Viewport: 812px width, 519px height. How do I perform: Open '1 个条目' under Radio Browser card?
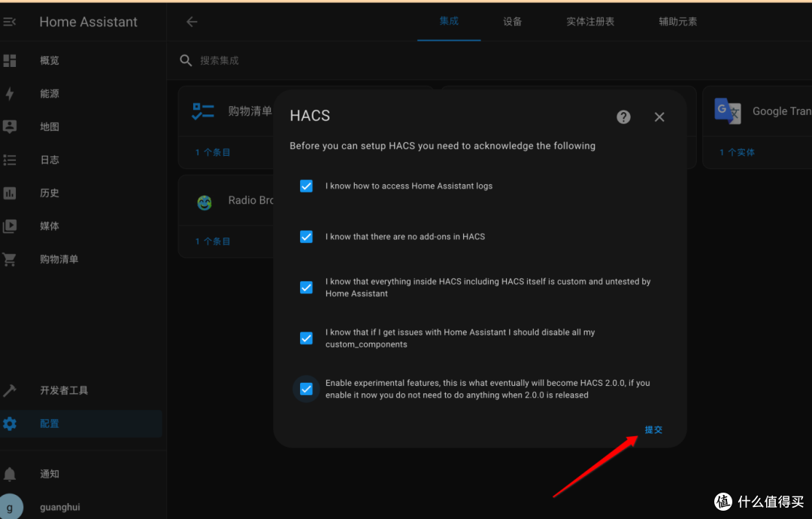(212, 241)
